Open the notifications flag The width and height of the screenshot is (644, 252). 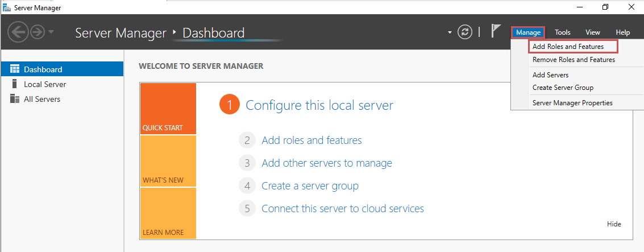click(x=496, y=31)
